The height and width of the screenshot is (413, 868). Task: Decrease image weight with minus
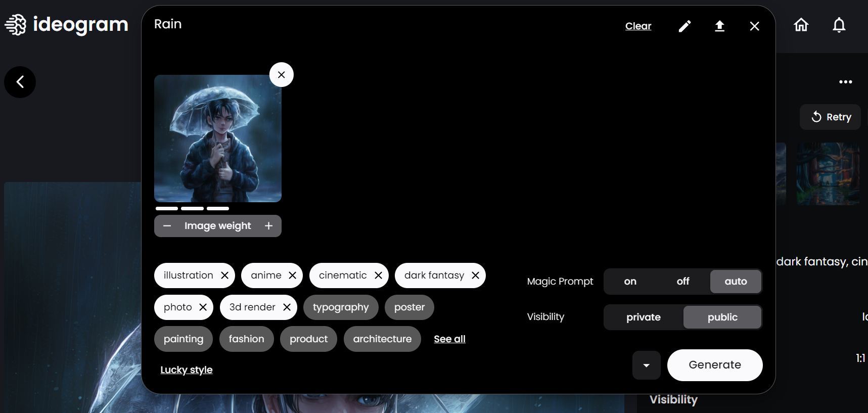(167, 226)
